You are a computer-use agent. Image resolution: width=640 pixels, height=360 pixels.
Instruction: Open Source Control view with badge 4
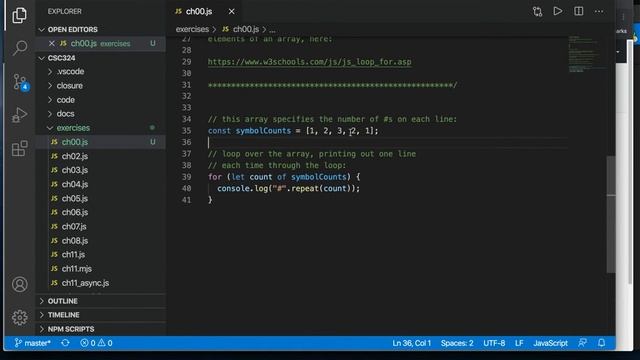pos(19,82)
